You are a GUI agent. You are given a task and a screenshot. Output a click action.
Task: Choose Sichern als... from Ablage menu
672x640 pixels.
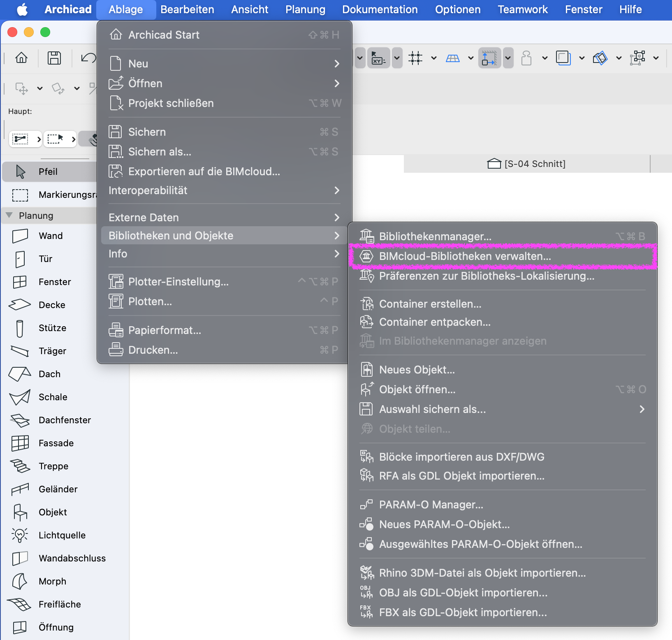tap(225, 152)
